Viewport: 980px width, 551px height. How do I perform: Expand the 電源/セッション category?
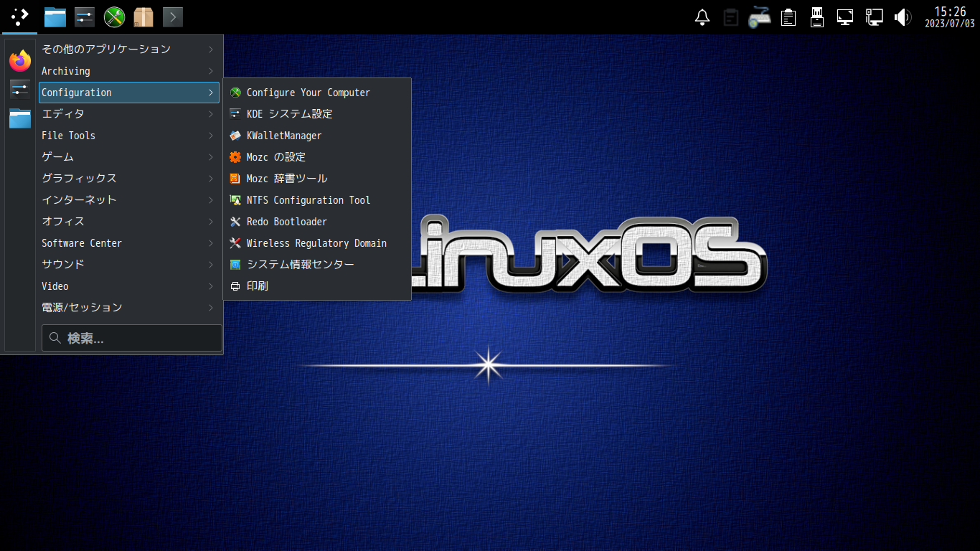(129, 308)
